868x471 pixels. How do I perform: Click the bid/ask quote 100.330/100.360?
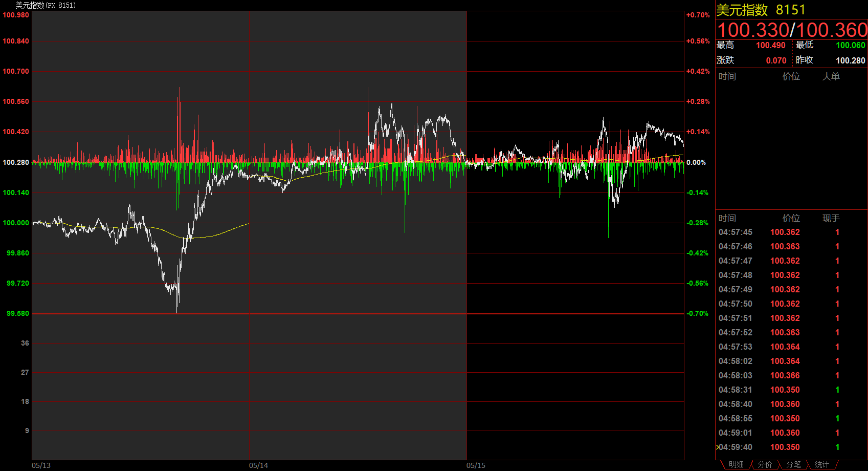coord(792,30)
